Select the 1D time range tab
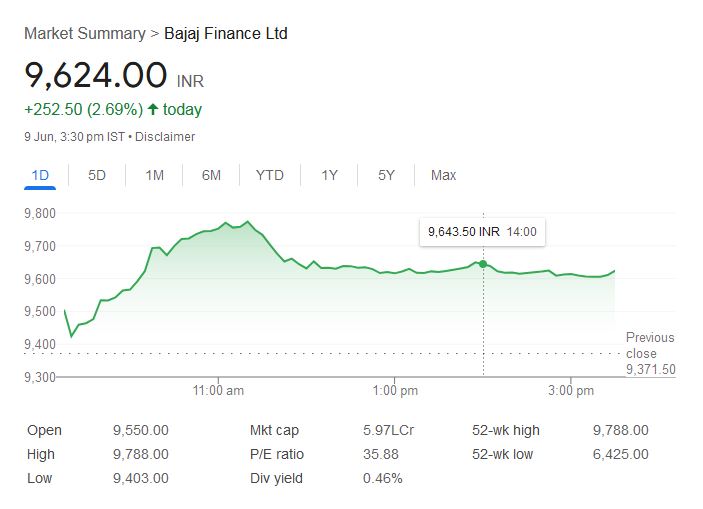The image size is (703, 509). tap(40, 175)
